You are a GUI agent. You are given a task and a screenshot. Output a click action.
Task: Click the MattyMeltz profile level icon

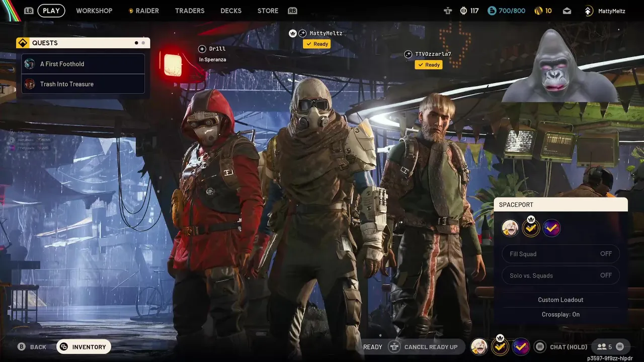589,11
